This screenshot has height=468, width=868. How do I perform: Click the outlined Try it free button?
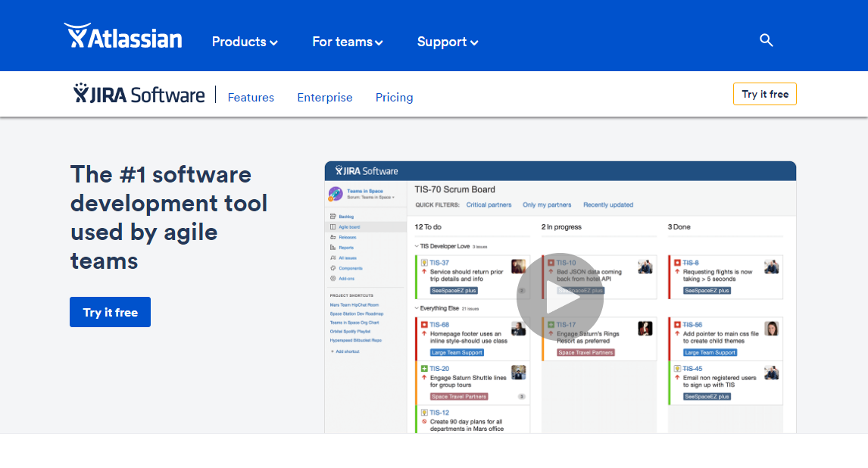764,94
